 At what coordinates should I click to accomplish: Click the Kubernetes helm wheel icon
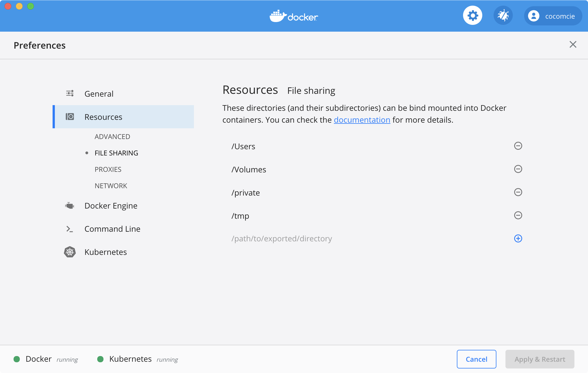pyautogui.click(x=70, y=252)
